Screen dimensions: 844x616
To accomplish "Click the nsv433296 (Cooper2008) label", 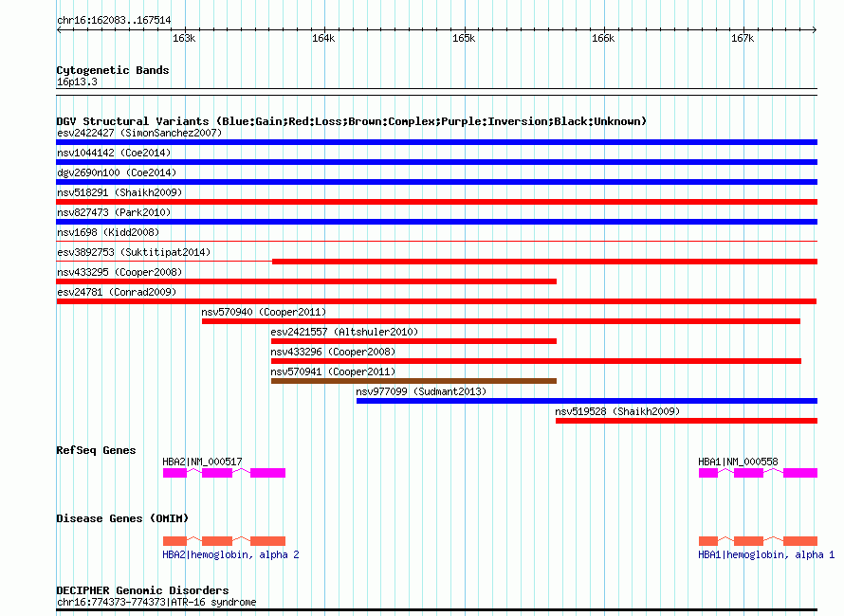I will coord(333,352).
